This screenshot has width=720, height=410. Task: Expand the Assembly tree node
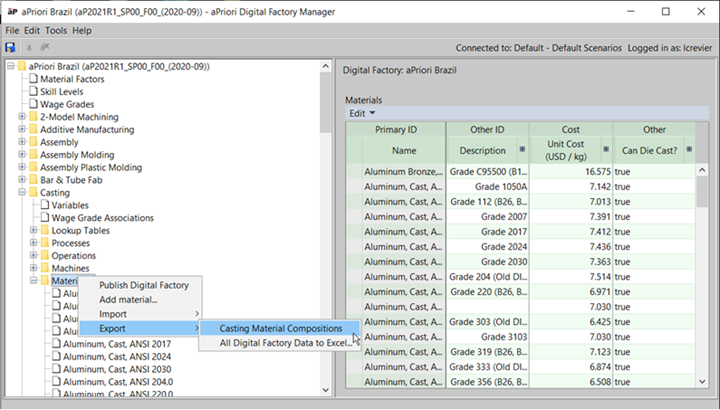[x=22, y=142]
